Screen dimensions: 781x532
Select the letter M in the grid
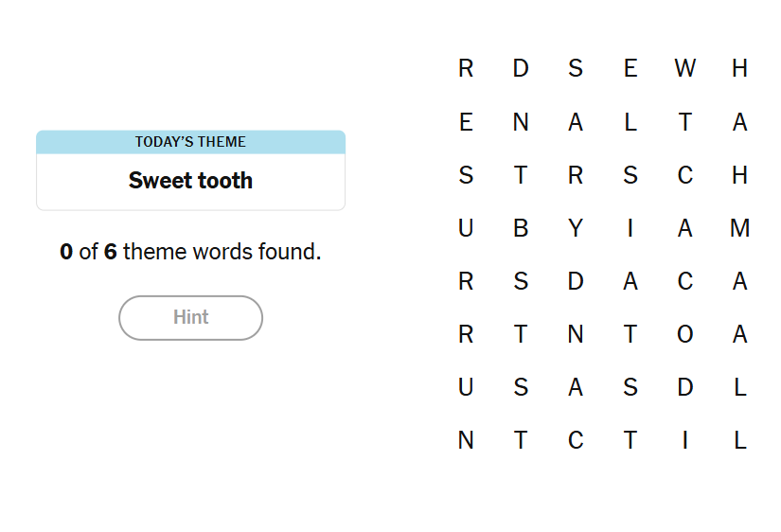[x=740, y=228]
